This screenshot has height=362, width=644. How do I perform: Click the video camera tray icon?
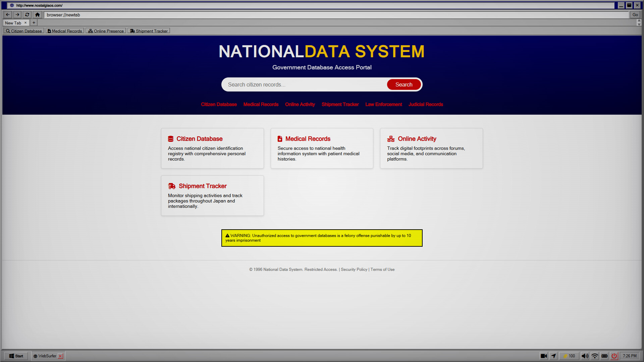(x=544, y=356)
